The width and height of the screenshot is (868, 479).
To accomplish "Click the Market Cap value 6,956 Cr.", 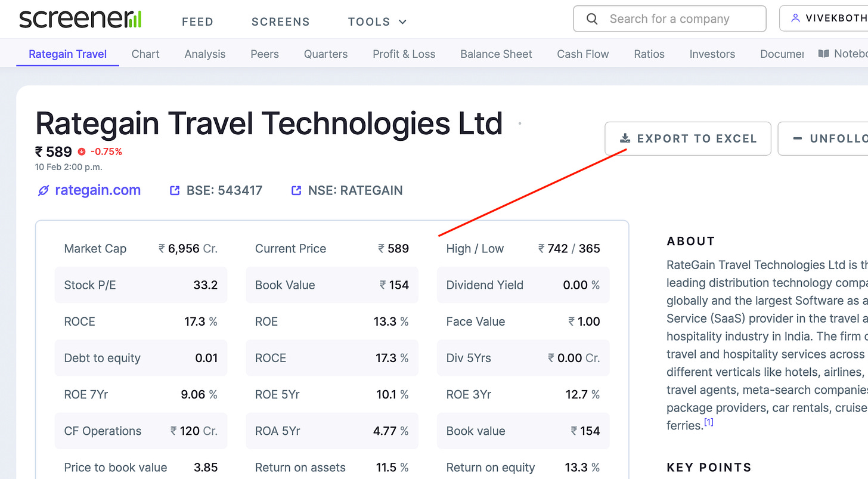I will click(188, 249).
